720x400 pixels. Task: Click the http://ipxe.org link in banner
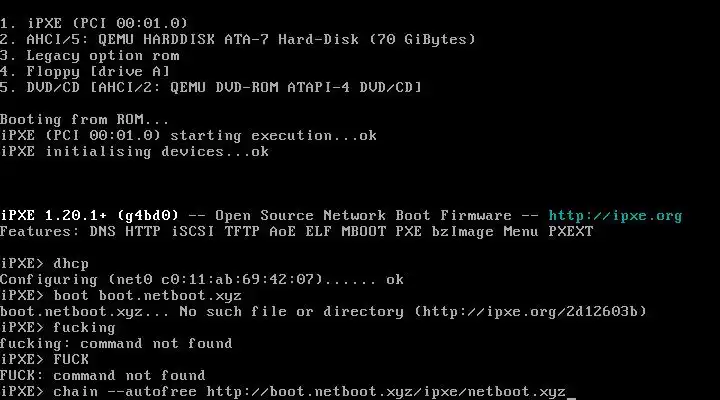(615, 215)
